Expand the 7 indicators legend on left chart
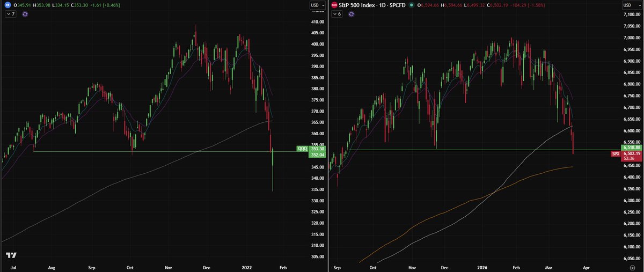 (x=12, y=14)
